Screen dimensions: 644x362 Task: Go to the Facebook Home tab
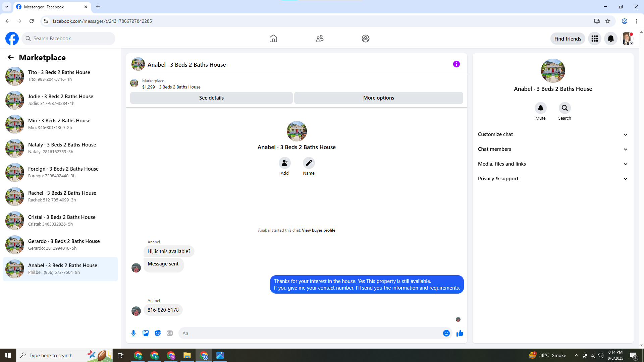(x=273, y=39)
